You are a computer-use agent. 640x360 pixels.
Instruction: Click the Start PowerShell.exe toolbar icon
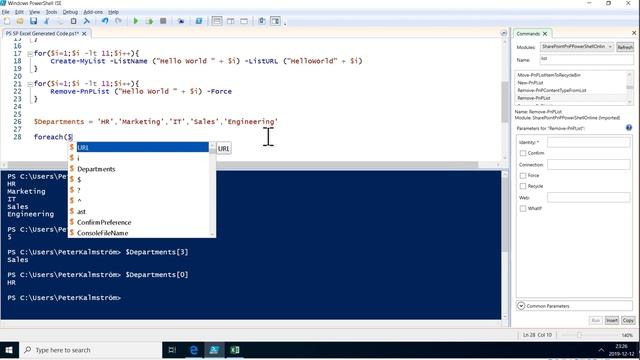[x=199, y=21]
